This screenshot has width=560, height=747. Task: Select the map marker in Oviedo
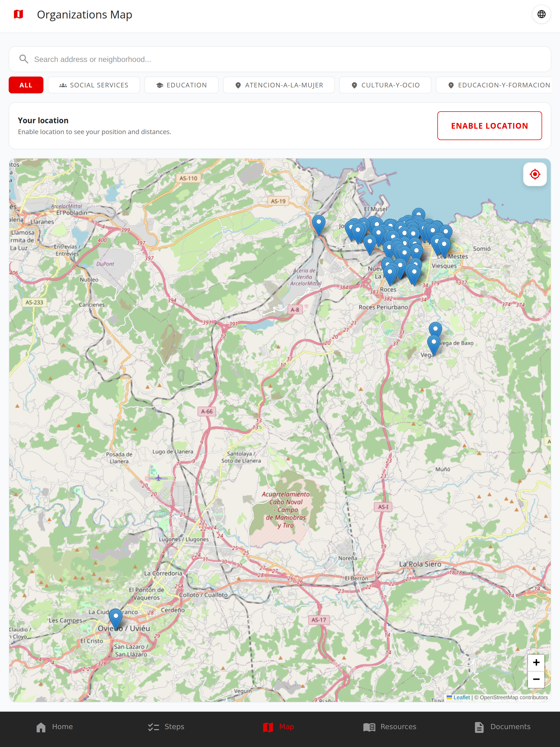pyautogui.click(x=115, y=619)
